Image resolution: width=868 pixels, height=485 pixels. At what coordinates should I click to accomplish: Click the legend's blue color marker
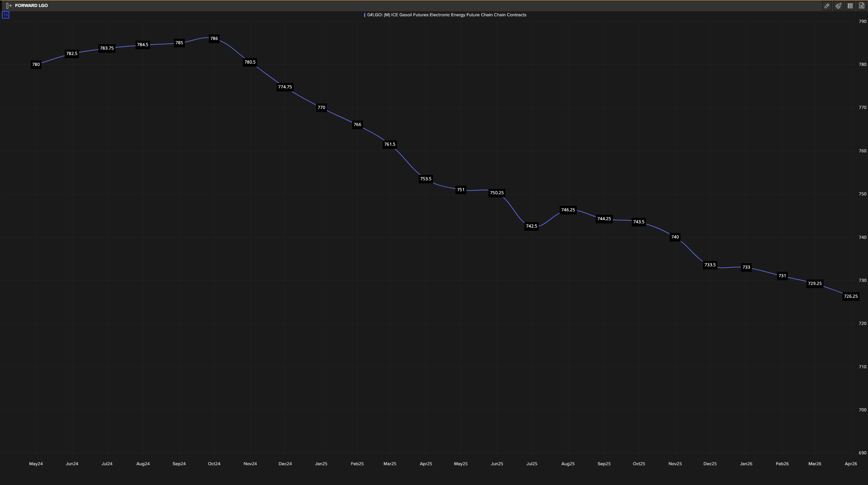click(x=364, y=15)
